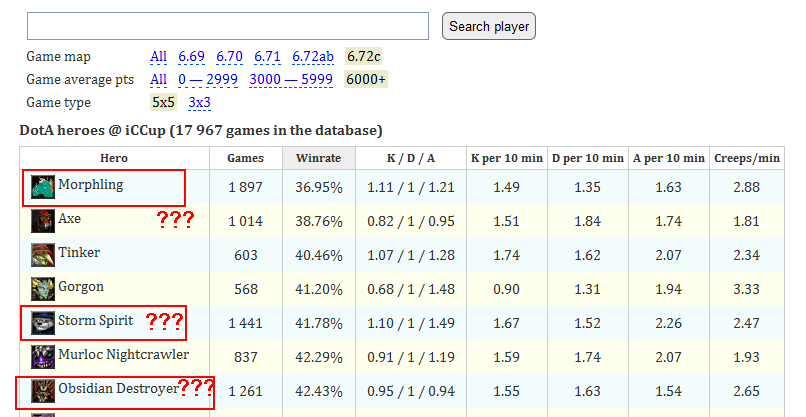Click the Storm Spirit hero name
Viewport: 806px width, 417px height.
[x=96, y=320]
